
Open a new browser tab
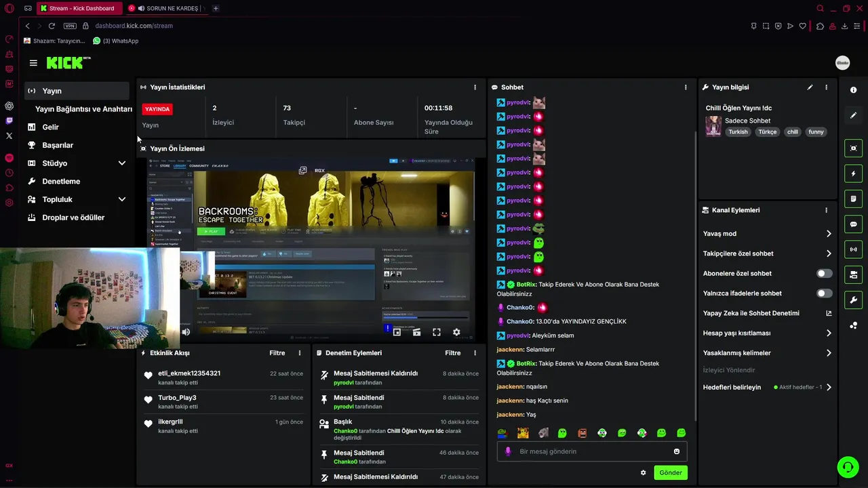[x=216, y=8]
